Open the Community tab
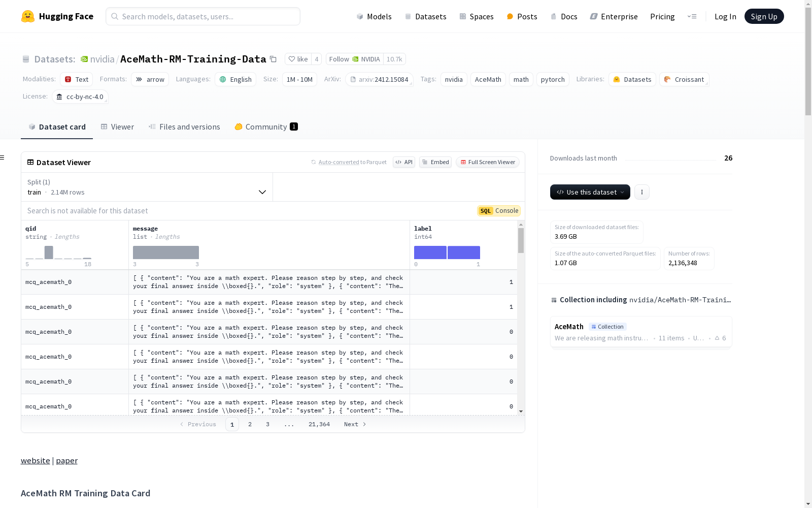 point(266,127)
